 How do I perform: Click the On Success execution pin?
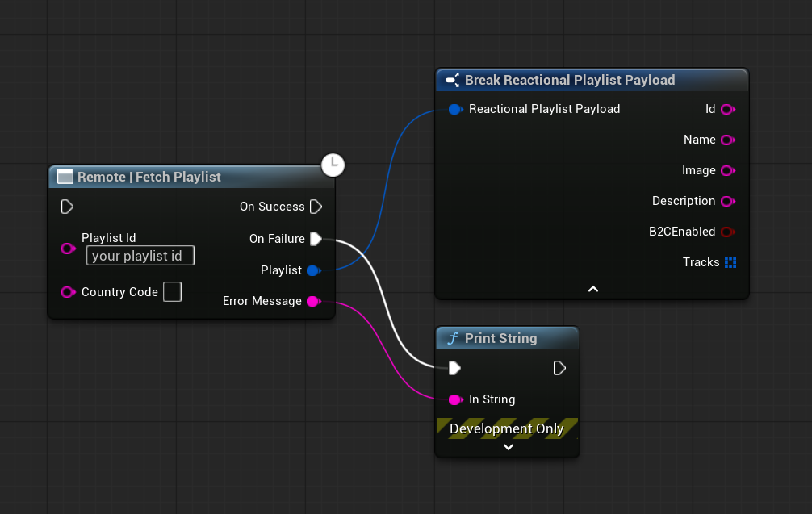316,207
